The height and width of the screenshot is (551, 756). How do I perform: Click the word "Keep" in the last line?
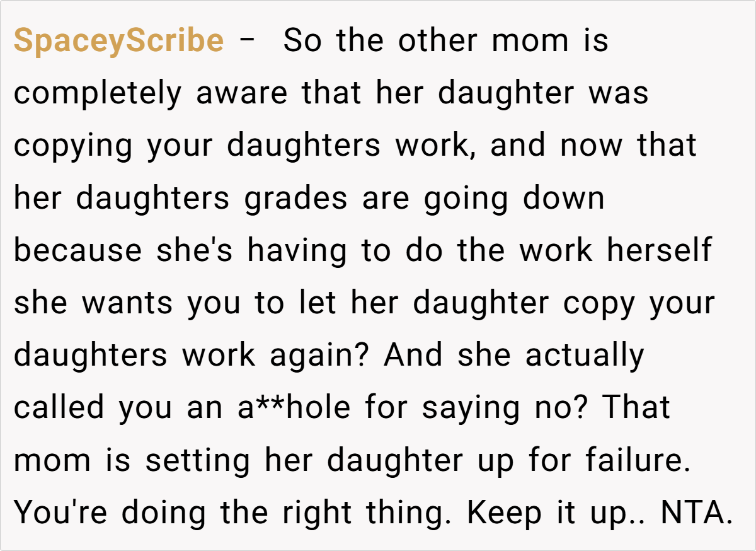[504, 512]
